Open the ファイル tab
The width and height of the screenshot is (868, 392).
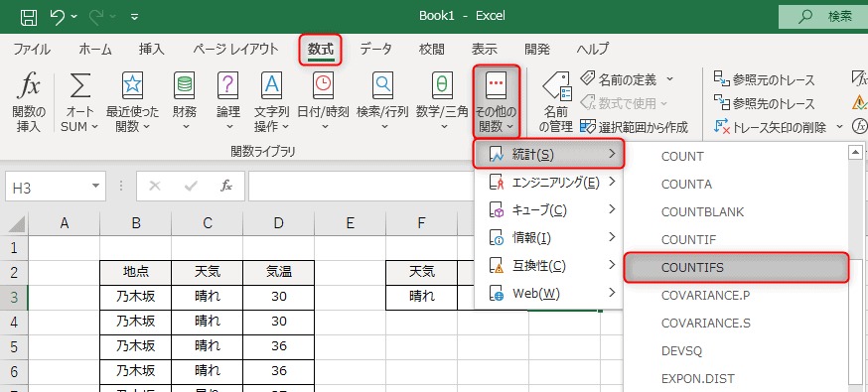tap(32, 49)
